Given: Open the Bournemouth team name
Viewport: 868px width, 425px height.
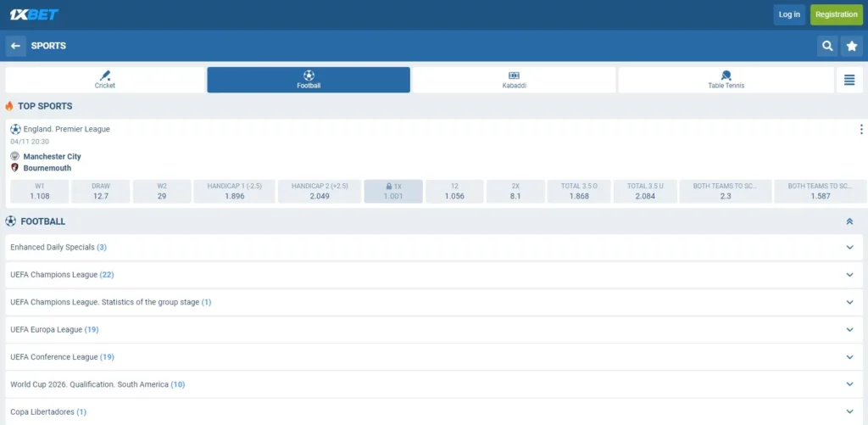Looking at the screenshot, I should point(47,168).
